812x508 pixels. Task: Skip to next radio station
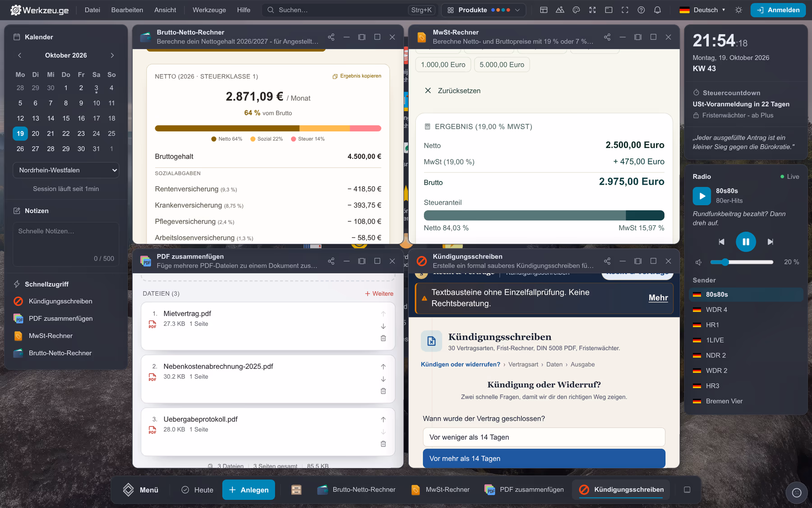tap(770, 242)
